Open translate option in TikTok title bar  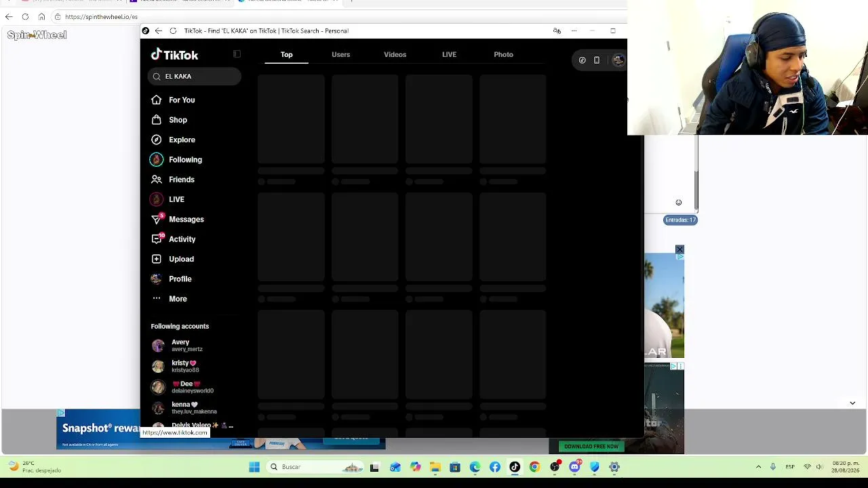coord(557,30)
